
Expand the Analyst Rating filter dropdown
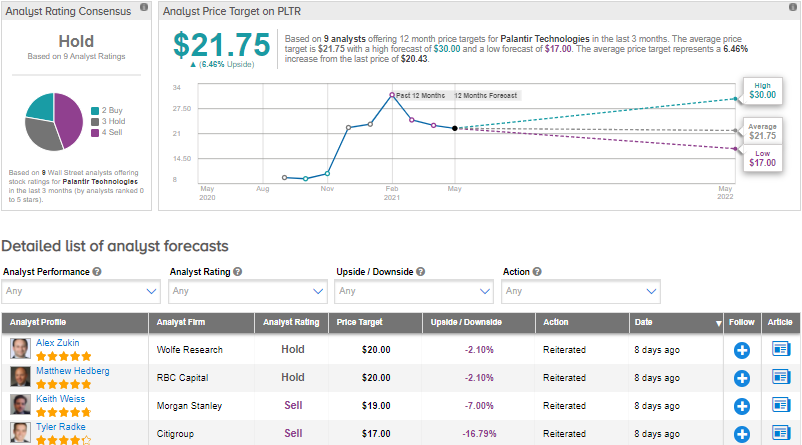tap(248, 291)
